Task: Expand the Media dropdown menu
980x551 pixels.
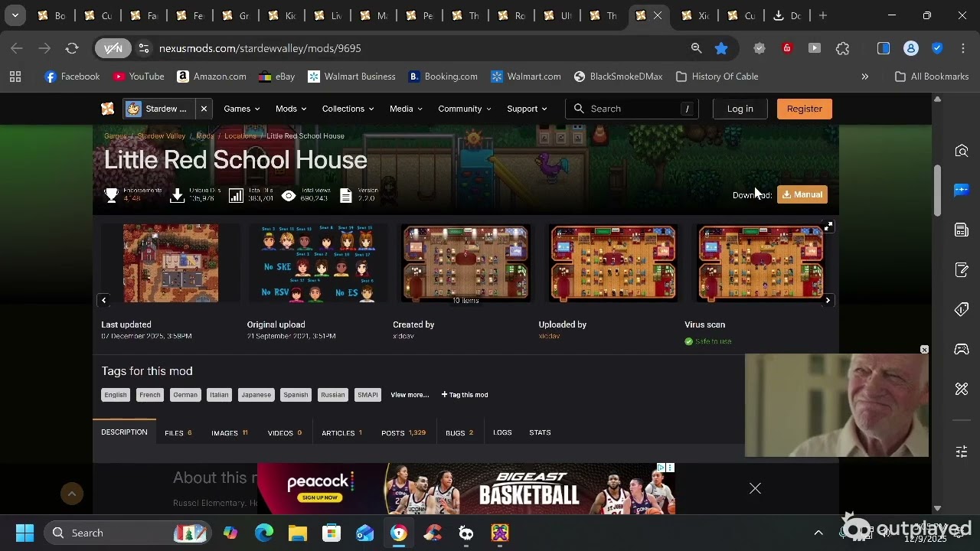Action: click(406, 109)
